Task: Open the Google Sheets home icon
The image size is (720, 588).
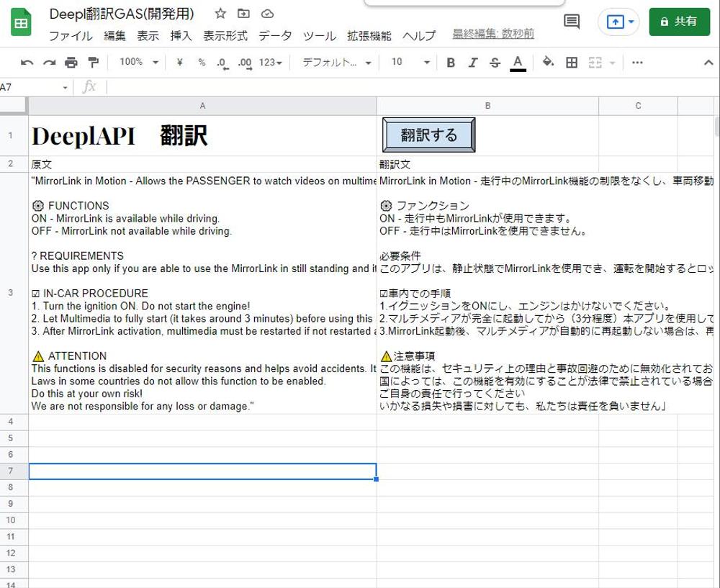Action: (21, 22)
